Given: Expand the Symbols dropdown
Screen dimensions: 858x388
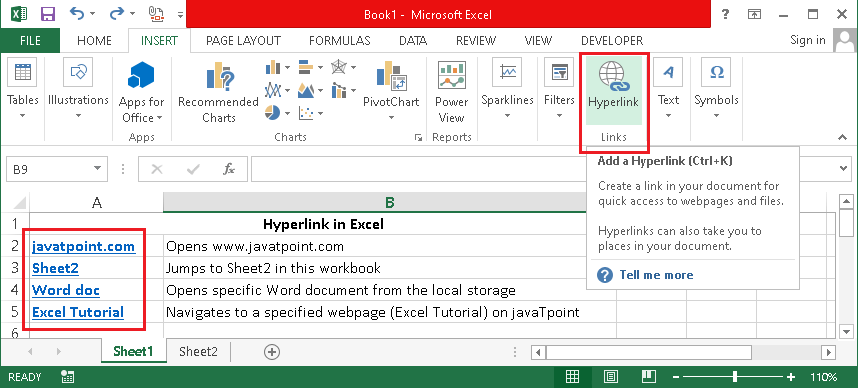Looking at the screenshot, I should click(716, 115).
